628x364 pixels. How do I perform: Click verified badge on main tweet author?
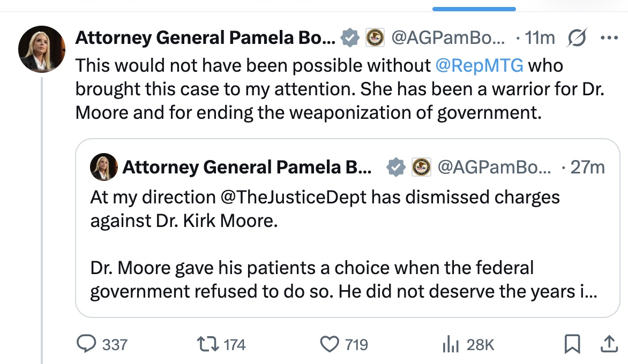click(x=350, y=38)
